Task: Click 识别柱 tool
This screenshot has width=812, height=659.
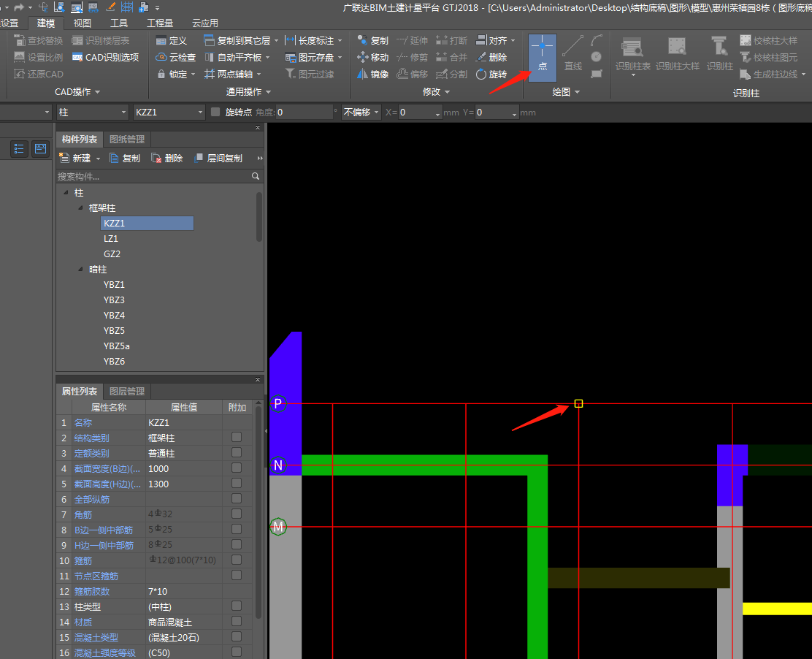Action: (719, 54)
